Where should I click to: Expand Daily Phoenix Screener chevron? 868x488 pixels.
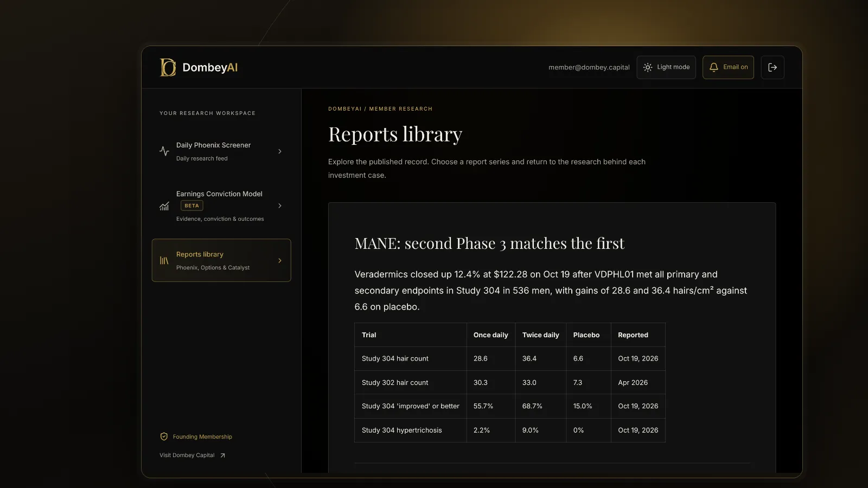point(280,151)
